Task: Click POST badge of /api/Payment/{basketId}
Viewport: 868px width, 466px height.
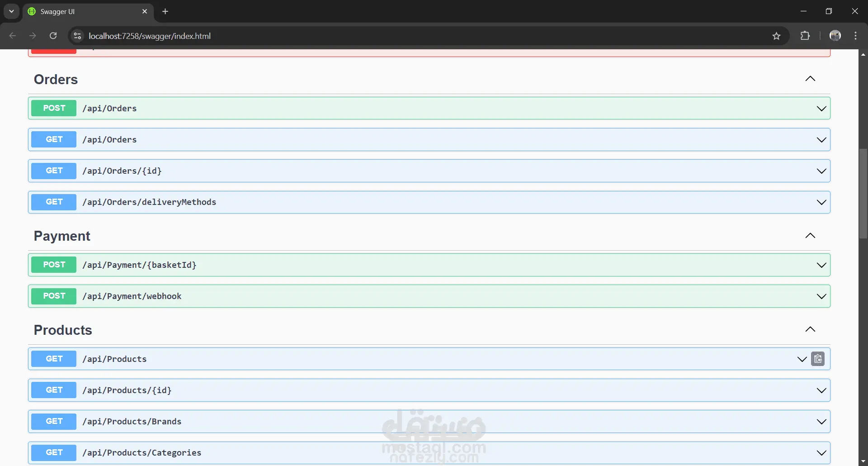Action: [54, 265]
